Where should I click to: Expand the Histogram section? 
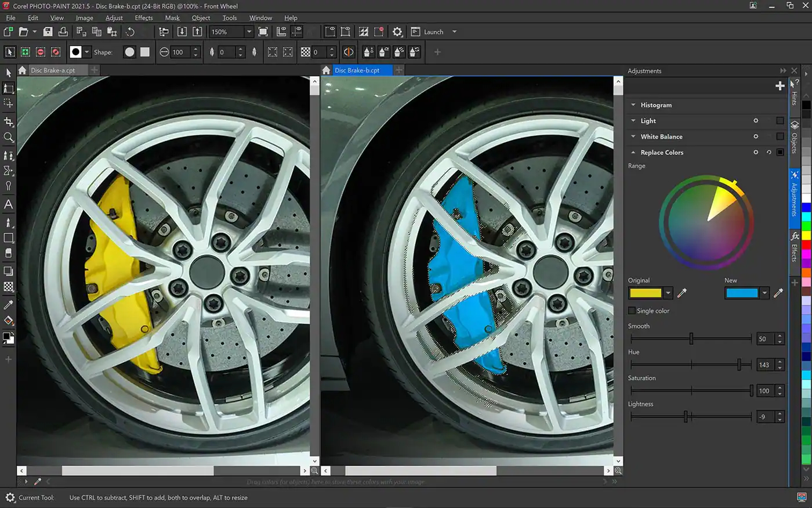point(633,105)
